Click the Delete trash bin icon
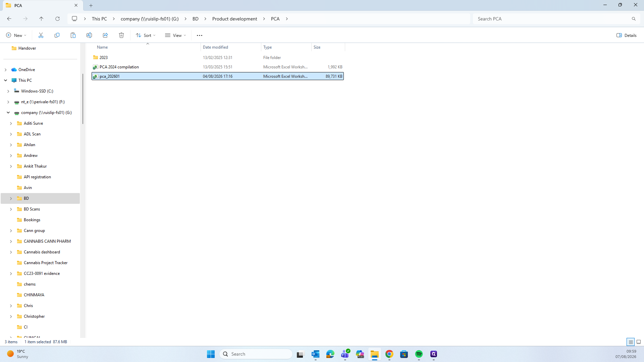This screenshot has height=362, width=644. 121,35
